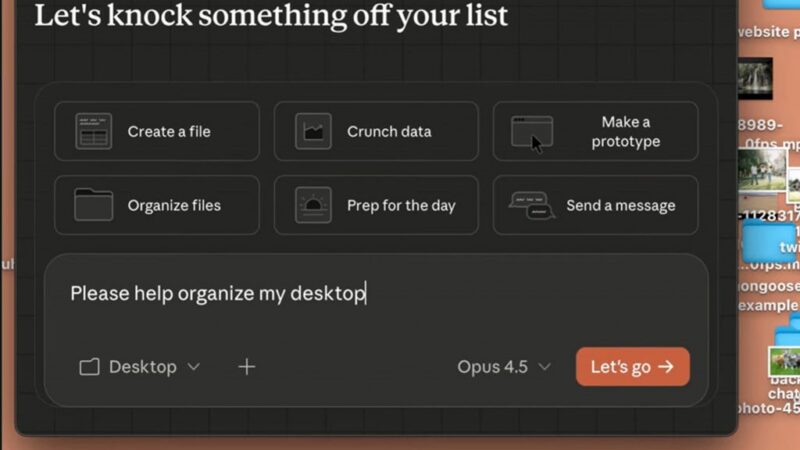Image resolution: width=800 pixels, height=450 pixels.
Task: Select the Organize files suggestion card
Action: 157,205
